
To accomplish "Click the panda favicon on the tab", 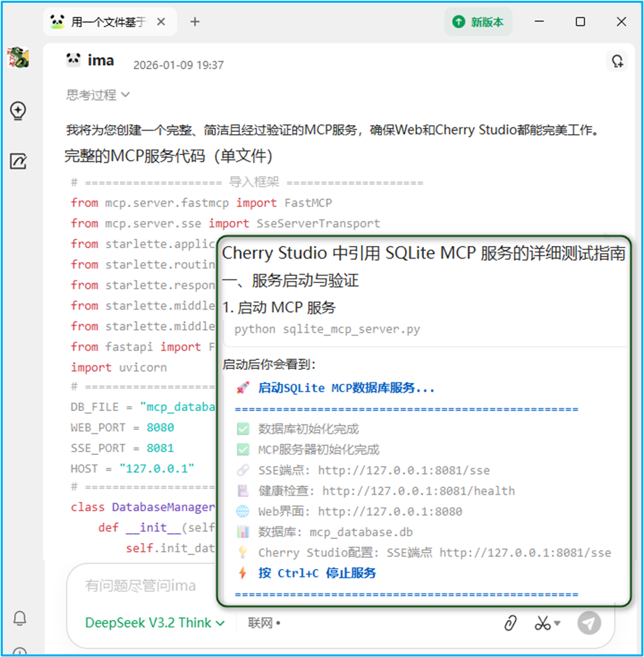I will point(57,22).
